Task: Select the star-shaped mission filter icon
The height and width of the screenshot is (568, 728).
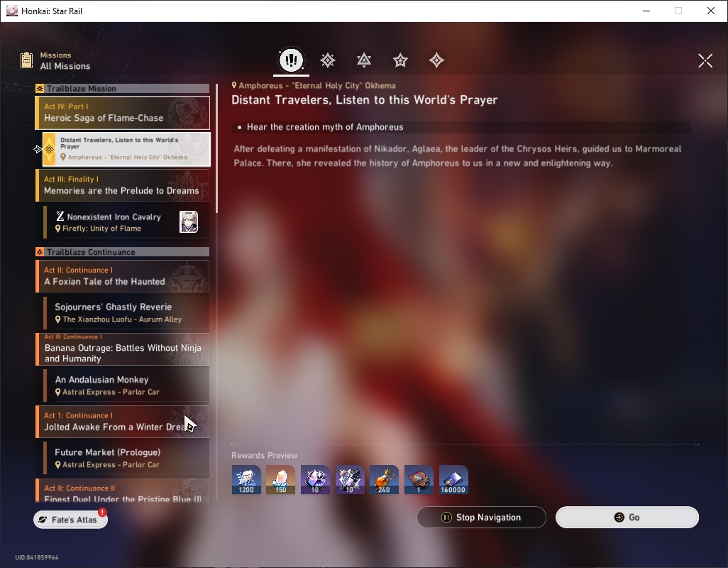Action: coord(400,60)
